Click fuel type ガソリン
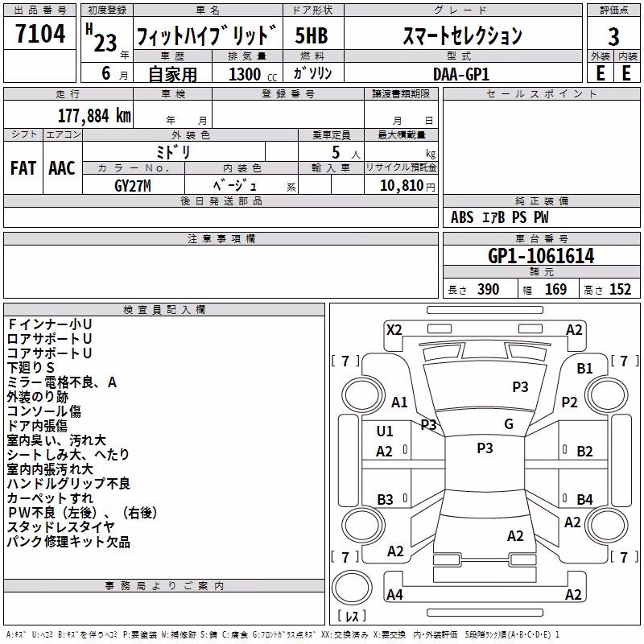Screen dimensions: 644x644 tap(312, 73)
